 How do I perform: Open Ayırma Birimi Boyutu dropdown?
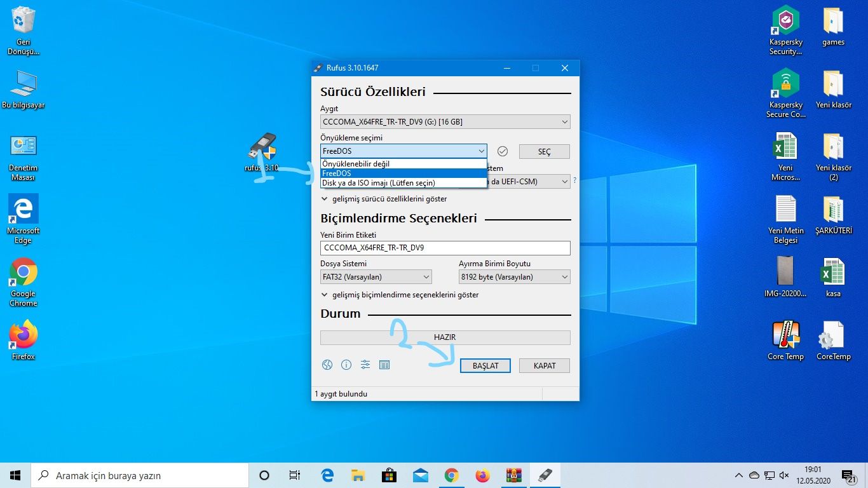[x=514, y=277]
